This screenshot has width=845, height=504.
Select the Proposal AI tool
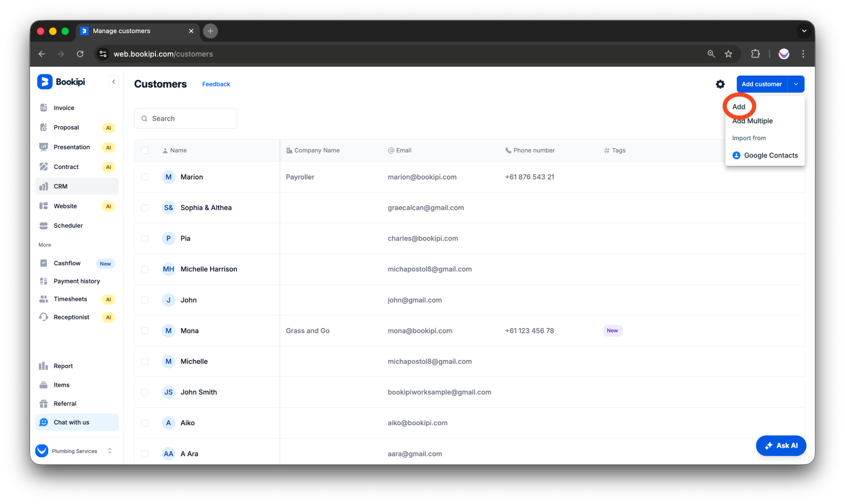[x=66, y=127]
